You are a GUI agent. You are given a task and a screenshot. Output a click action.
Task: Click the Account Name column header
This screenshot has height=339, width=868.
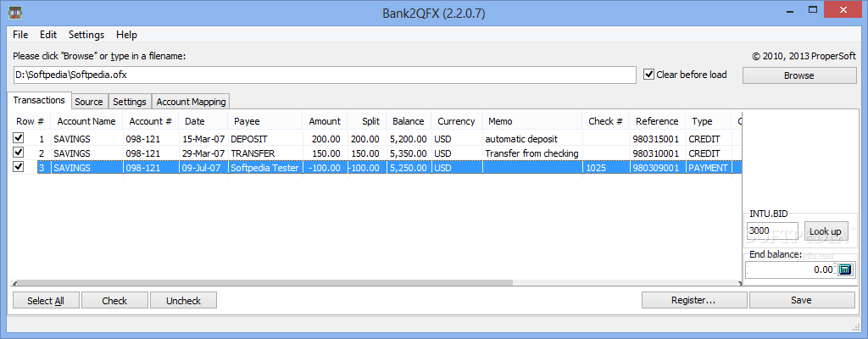(87, 121)
